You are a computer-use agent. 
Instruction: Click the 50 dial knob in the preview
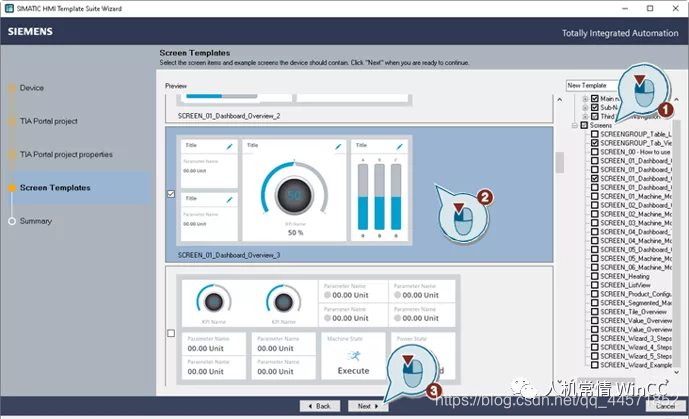tap(294, 195)
